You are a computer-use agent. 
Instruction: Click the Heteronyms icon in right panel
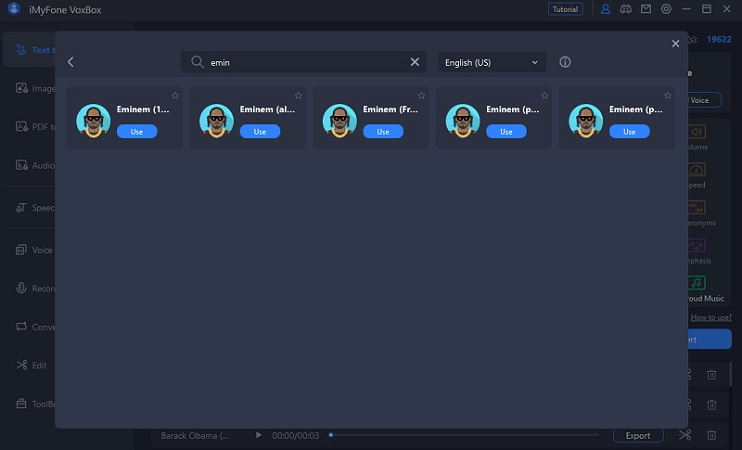tap(697, 207)
